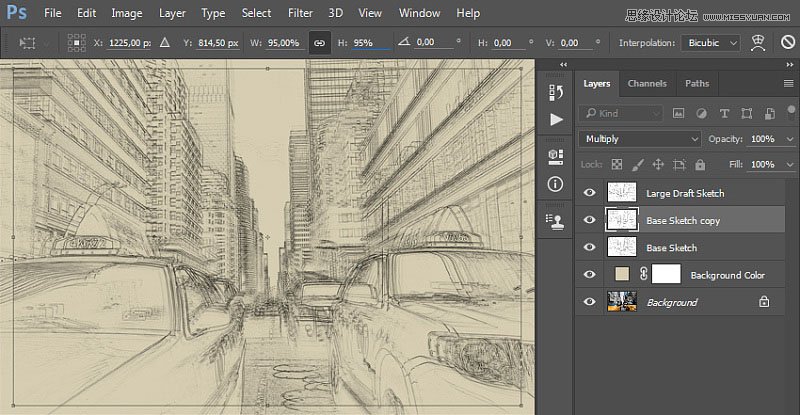Collapse the icon panel dock arrows
Image resolution: width=800 pixels, height=415 pixels.
[563, 64]
